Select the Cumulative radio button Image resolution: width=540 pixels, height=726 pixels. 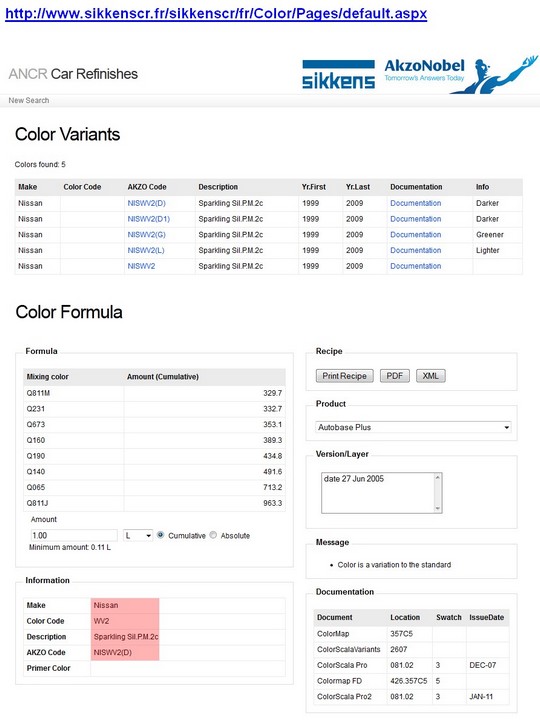click(x=160, y=535)
